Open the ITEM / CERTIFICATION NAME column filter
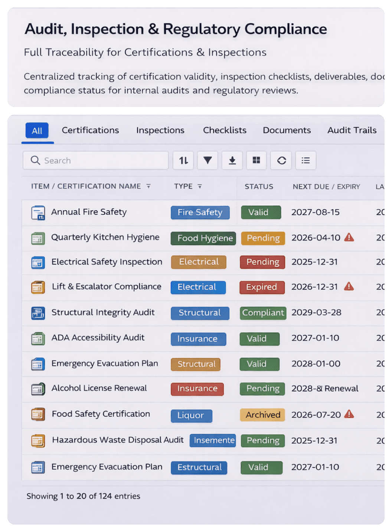 pos(149,186)
